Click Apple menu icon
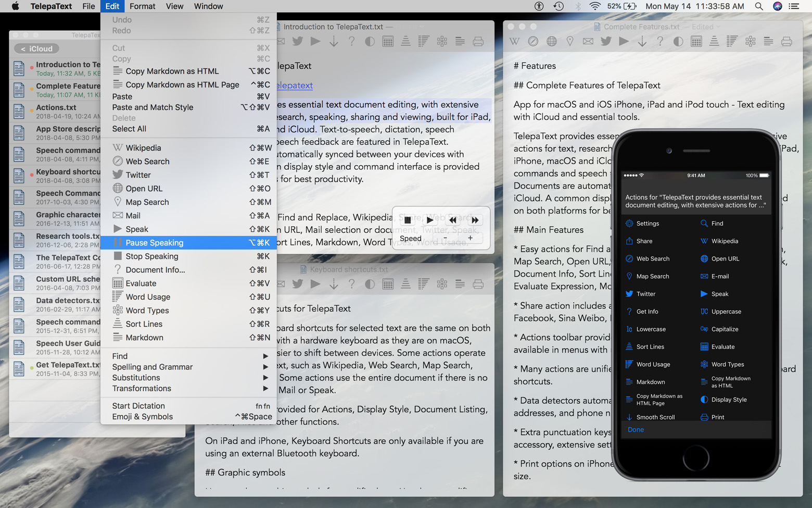The image size is (812, 508). click(15, 6)
